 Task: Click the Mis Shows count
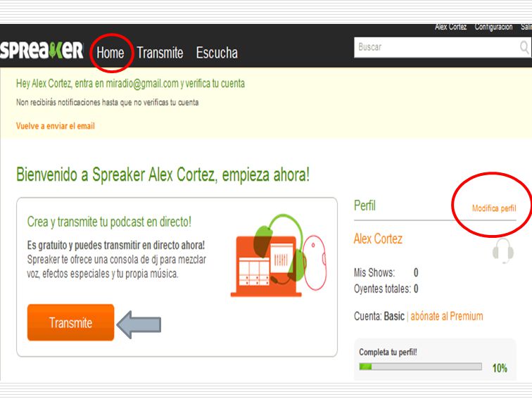pos(416,272)
